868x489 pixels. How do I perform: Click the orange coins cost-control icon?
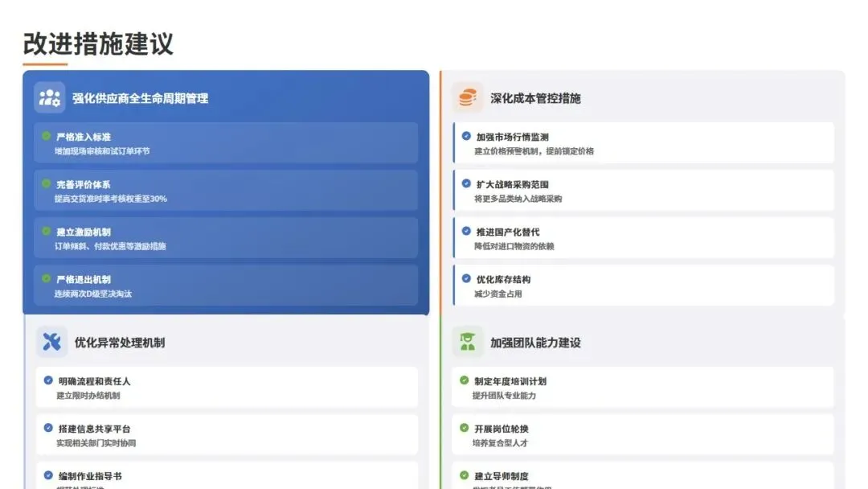pyautogui.click(x=467, y=97)
